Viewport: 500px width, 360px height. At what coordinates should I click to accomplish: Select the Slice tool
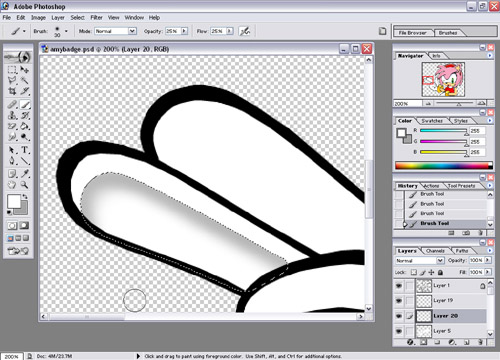[24, 91]
